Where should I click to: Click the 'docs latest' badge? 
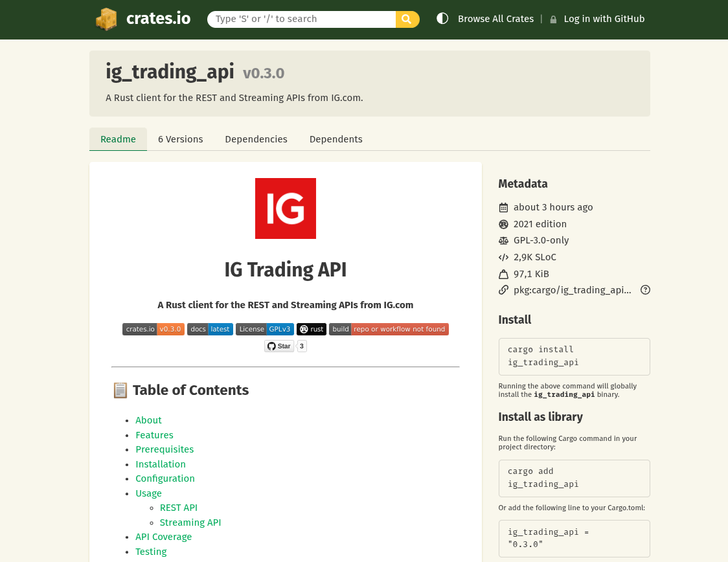210,329
